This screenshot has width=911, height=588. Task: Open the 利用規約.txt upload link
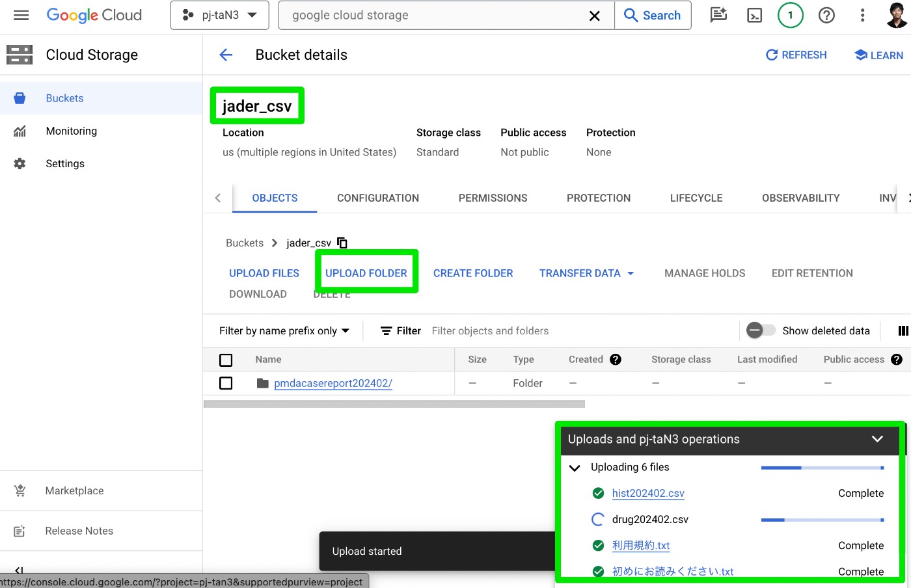click(641, 545)
